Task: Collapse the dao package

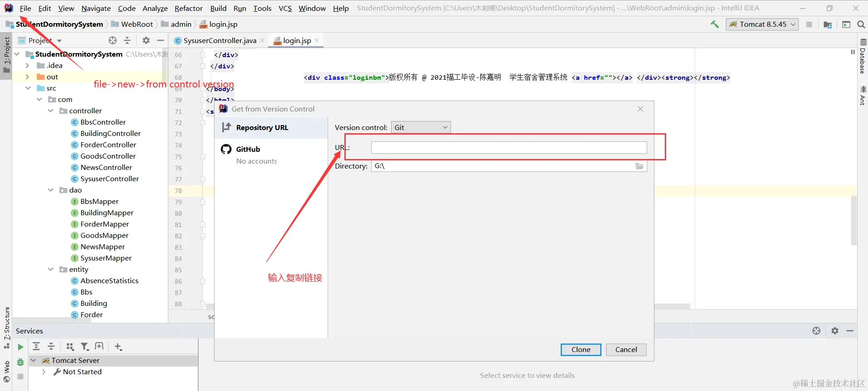Action: click(51, 190)
